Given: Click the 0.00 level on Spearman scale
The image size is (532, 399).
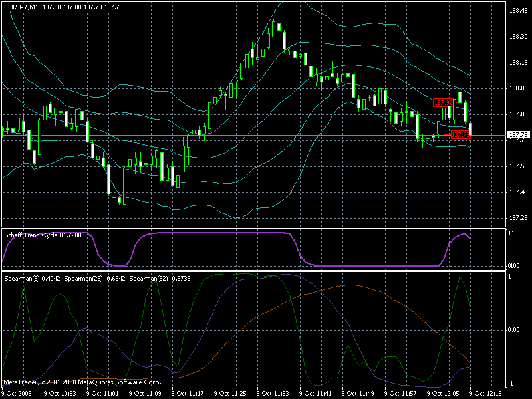Looking at the screenshot, I should coord(514,330).
